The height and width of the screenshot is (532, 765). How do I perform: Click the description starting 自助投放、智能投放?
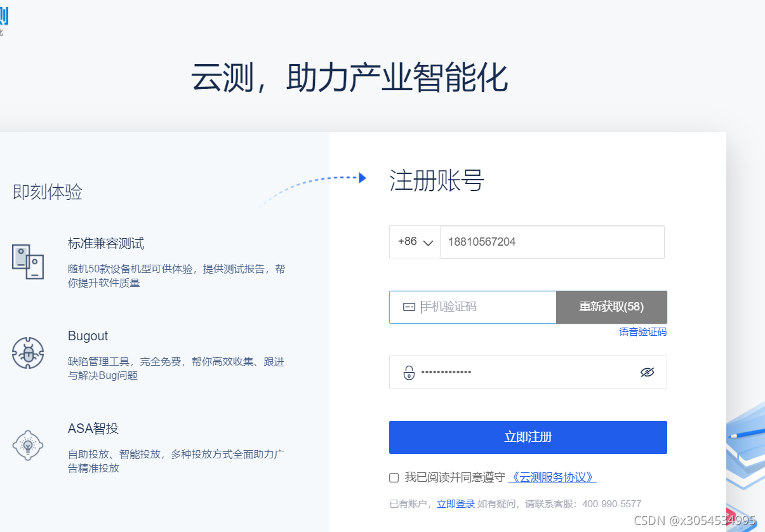176,462
